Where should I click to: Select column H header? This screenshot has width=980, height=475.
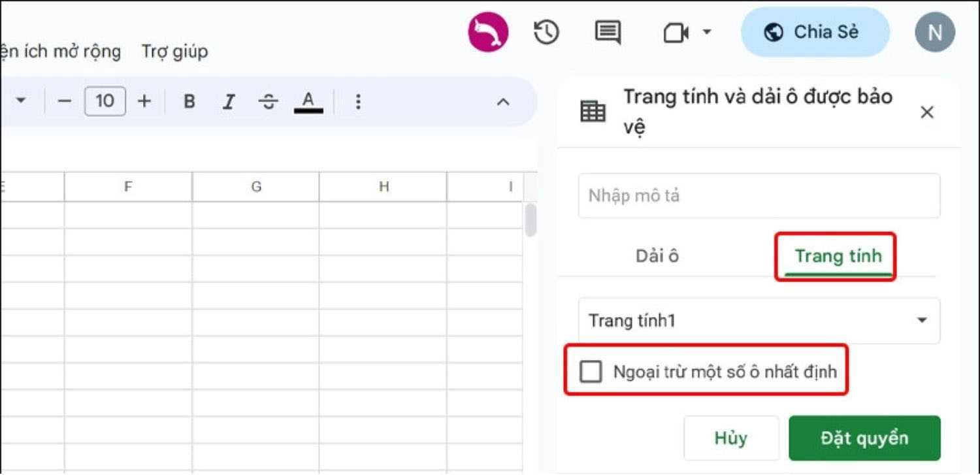pos(384,187)
